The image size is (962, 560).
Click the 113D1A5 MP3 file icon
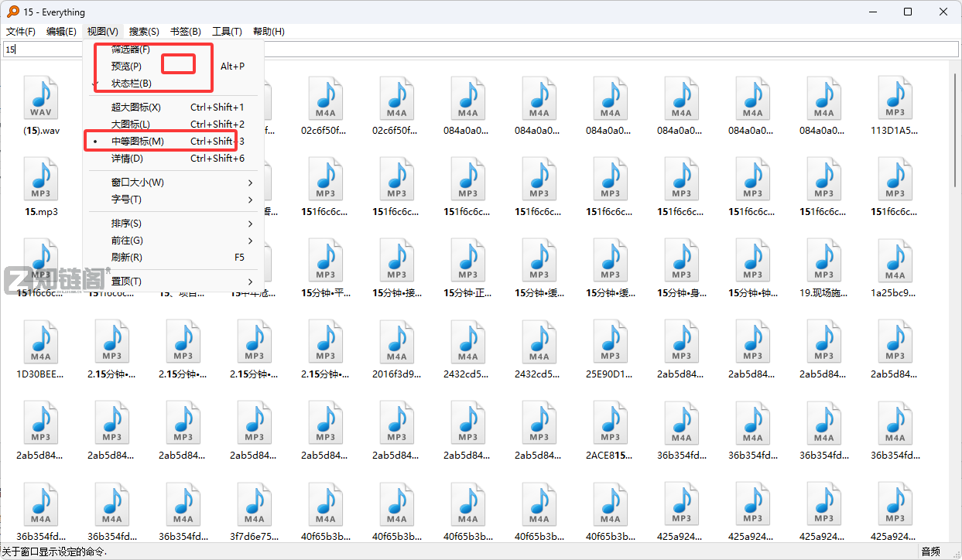click(895, 98)
